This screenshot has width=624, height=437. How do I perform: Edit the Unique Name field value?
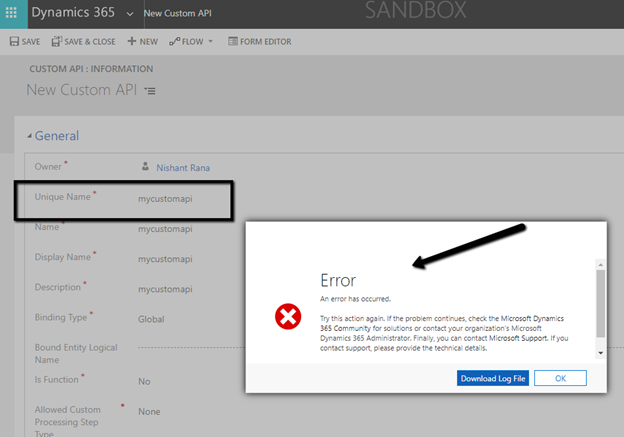pyautogui.click(x=165, y=199)
